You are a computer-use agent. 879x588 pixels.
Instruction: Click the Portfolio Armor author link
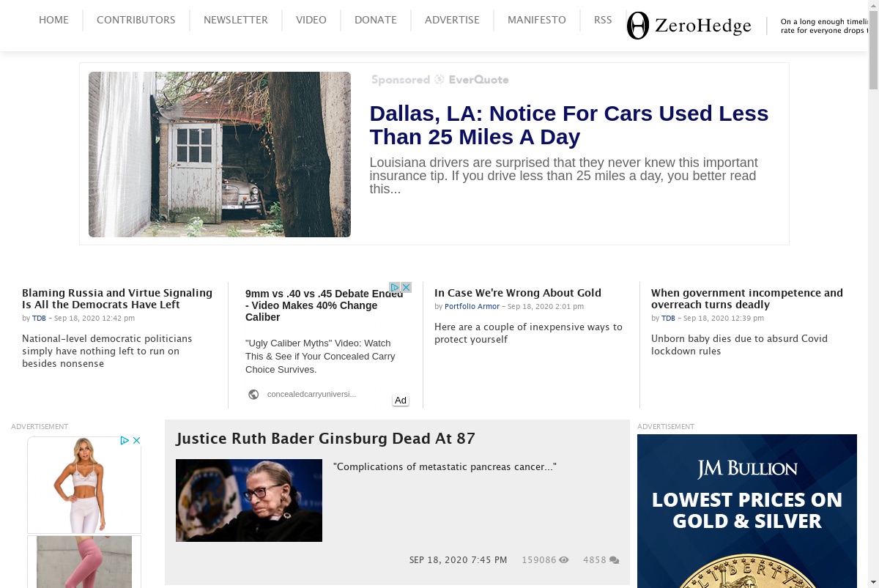472,307
